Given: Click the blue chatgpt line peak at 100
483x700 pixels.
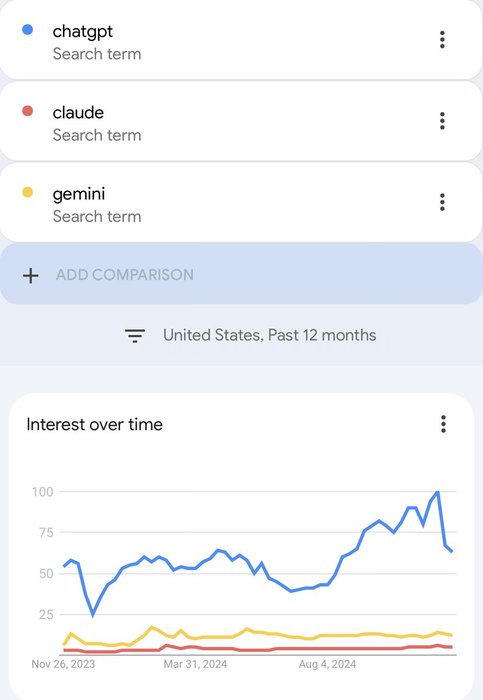Looking at the screenshot, I should [437, 492].
